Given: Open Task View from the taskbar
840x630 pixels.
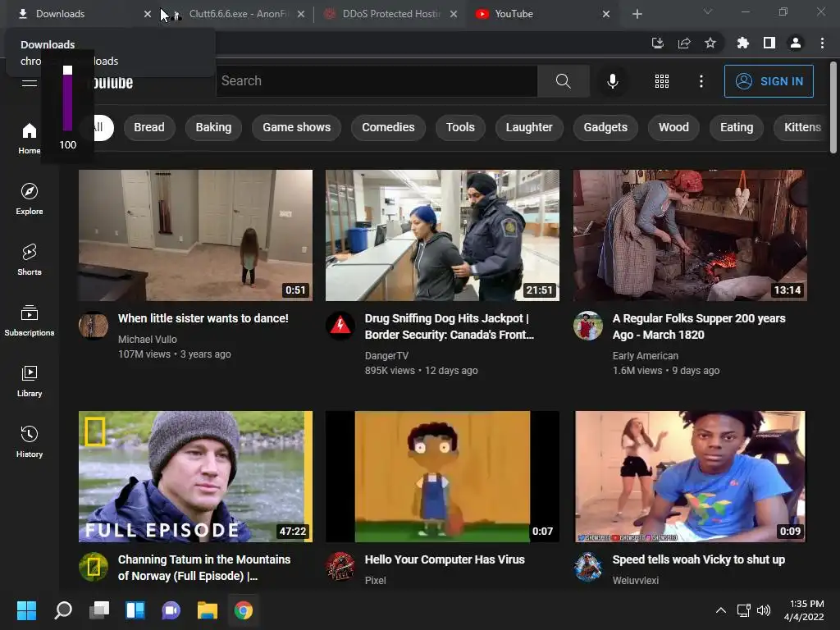Looking at the screenshot, I should tap(99, 610).
